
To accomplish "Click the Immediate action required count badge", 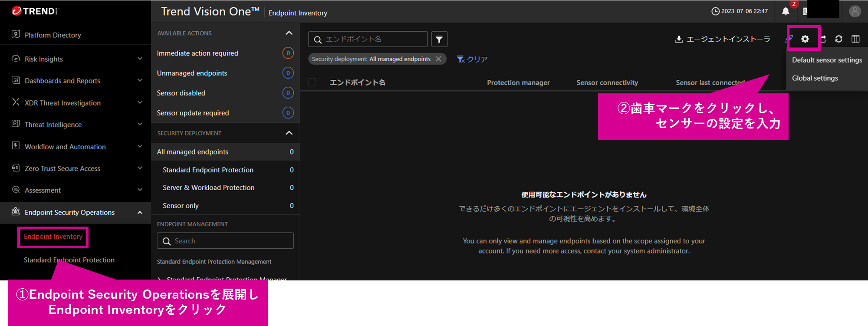I will [x=288, y=53].
